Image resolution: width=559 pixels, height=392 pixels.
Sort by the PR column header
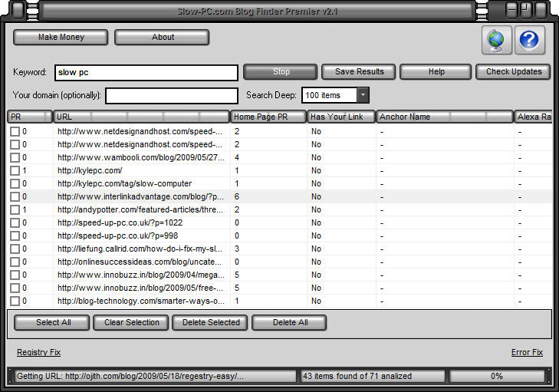tap(30, 117)
